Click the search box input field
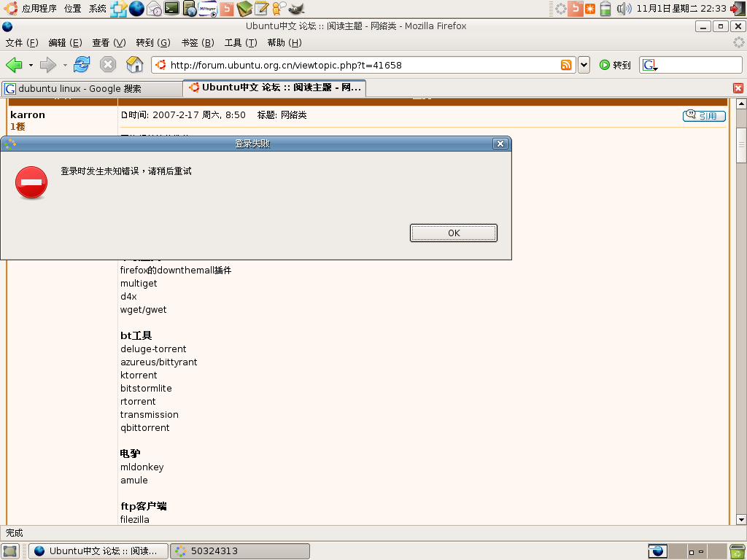The image size is (747, 560). point(700,65)
